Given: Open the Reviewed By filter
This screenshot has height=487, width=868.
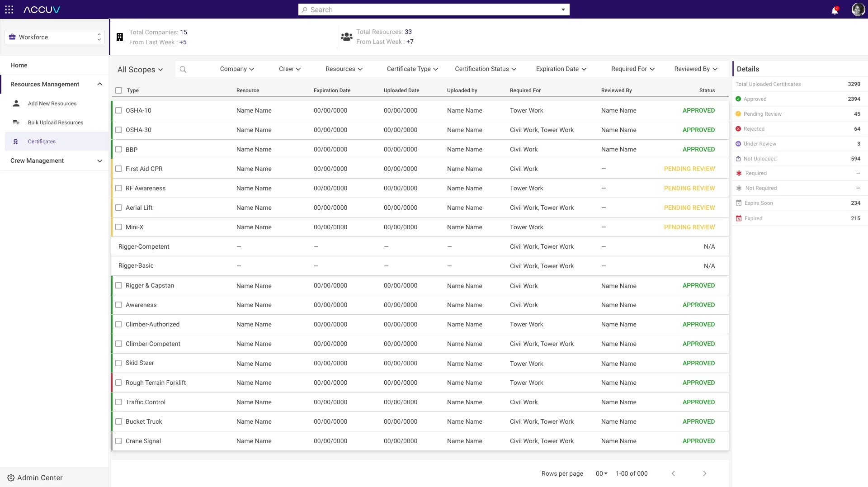Looking at the screenshot, I should 696,69.
